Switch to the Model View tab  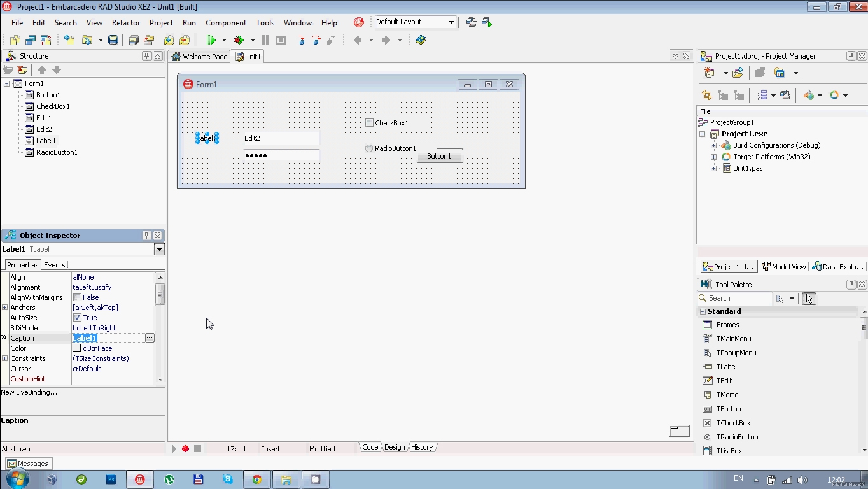(x=784, y=267)
